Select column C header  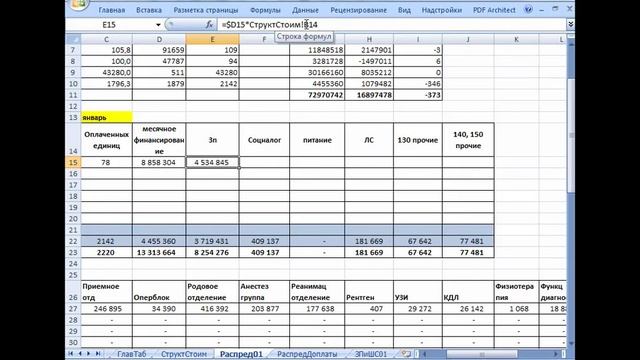coord(107,40)
